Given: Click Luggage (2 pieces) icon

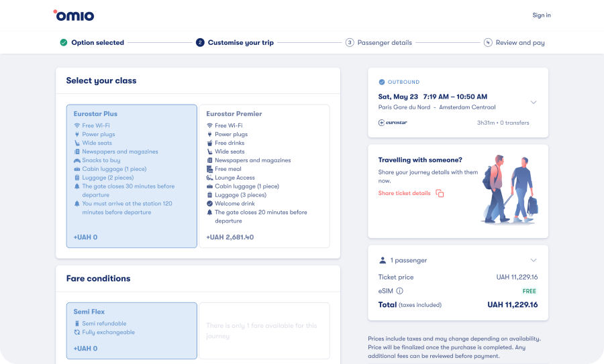Looking at the screenshot, I should coord(77,178).
